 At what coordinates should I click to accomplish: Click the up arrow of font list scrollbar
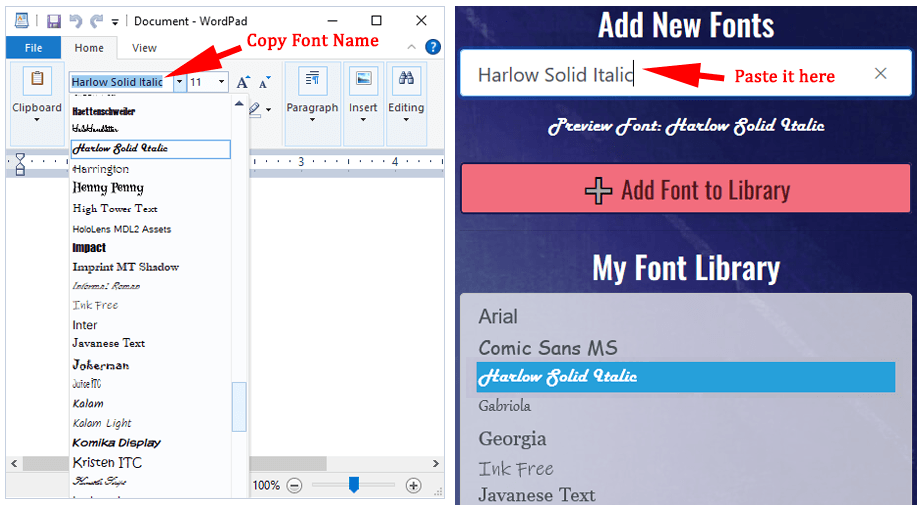[239, 104]
